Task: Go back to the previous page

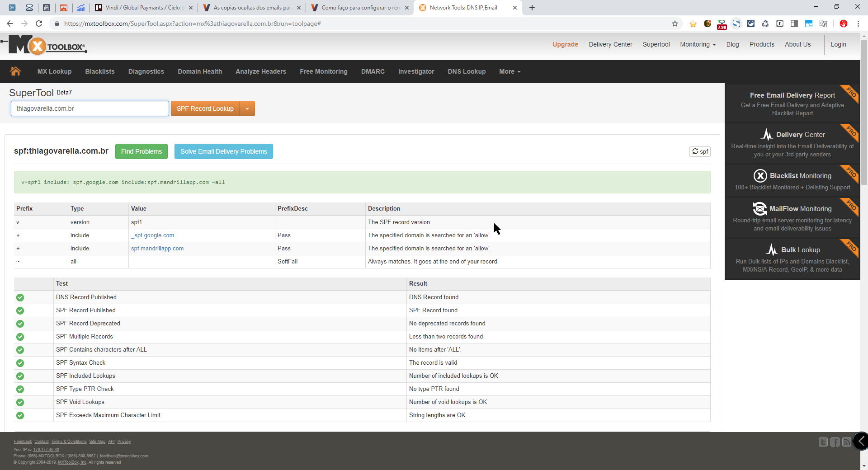Action: point(10,23)
